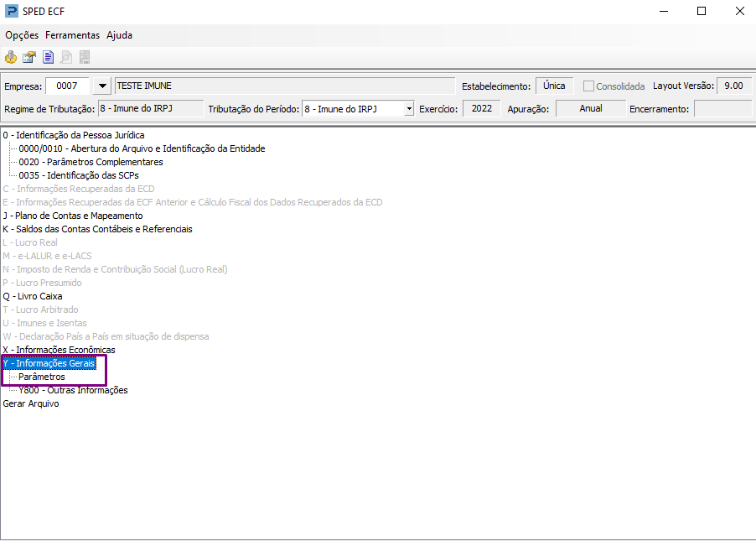756x541 pixels.
Task: Select P - Lucro Presumido node
Action: 43,283
